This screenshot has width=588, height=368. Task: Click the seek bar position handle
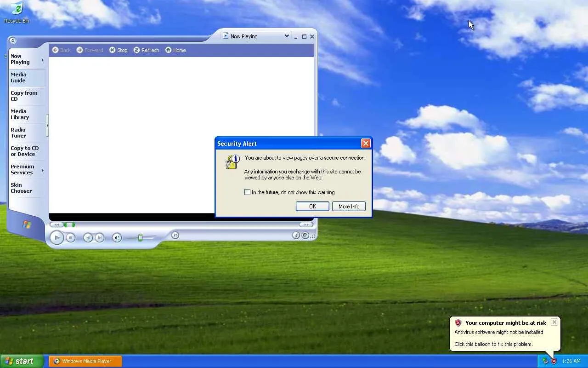69,224
